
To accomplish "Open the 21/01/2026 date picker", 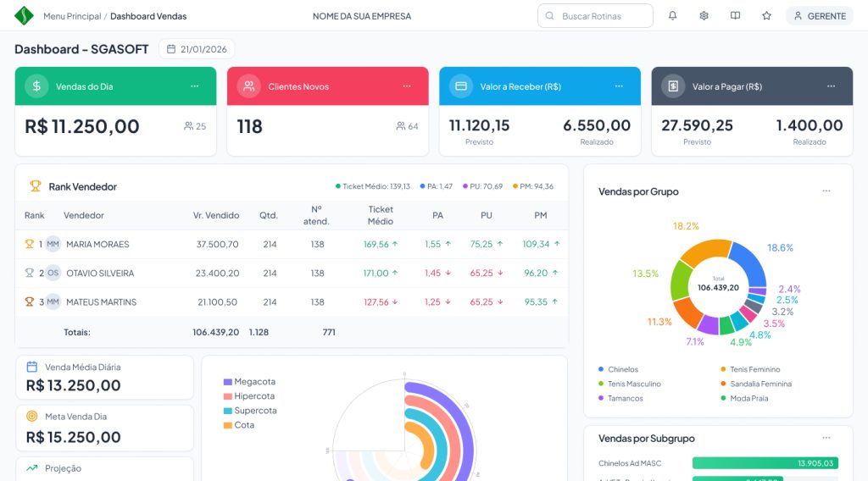I will 197,49.
